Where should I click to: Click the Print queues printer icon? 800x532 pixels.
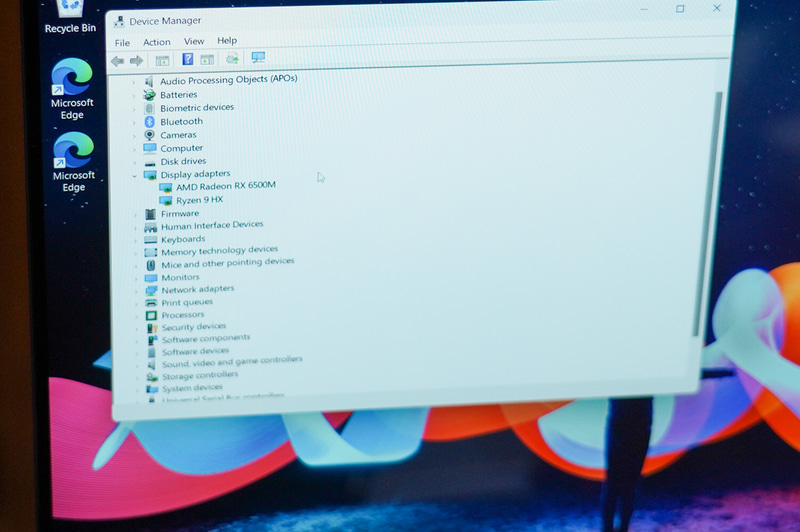click(x=151, y=303)
